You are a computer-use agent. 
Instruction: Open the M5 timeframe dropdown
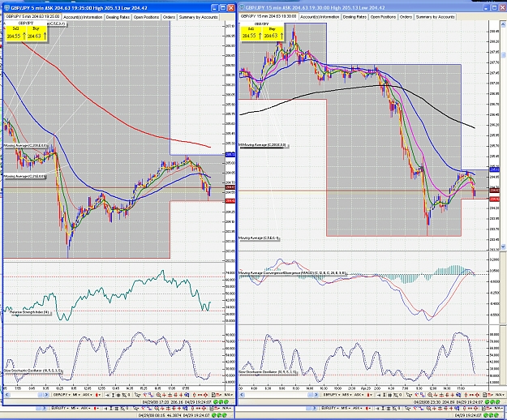(76, 395)
